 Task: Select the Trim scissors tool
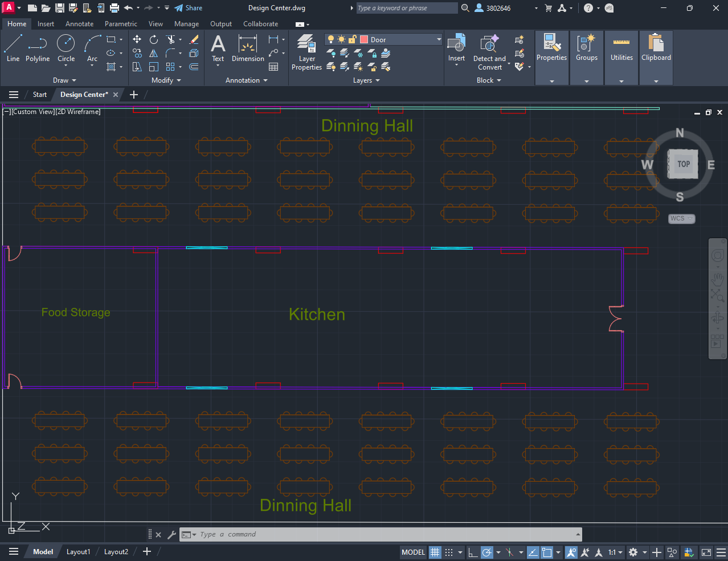tap(170, 39)
